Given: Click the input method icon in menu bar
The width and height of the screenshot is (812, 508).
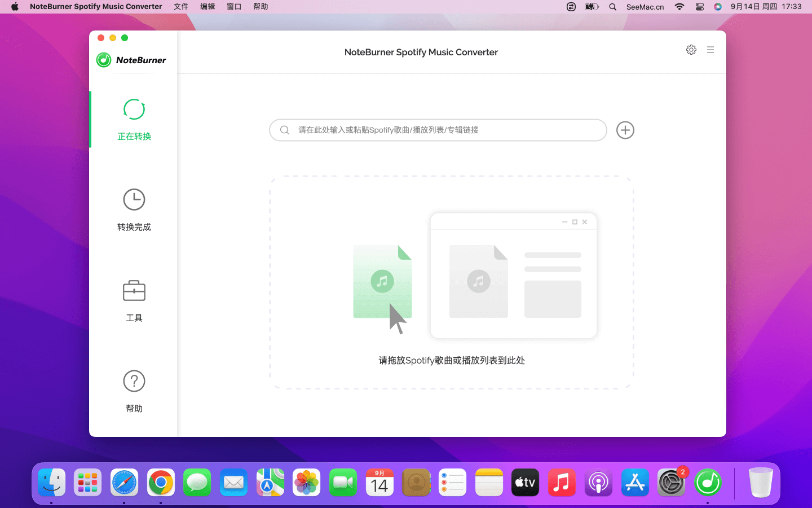Looking at the screenshot, I should pos(571,7).
